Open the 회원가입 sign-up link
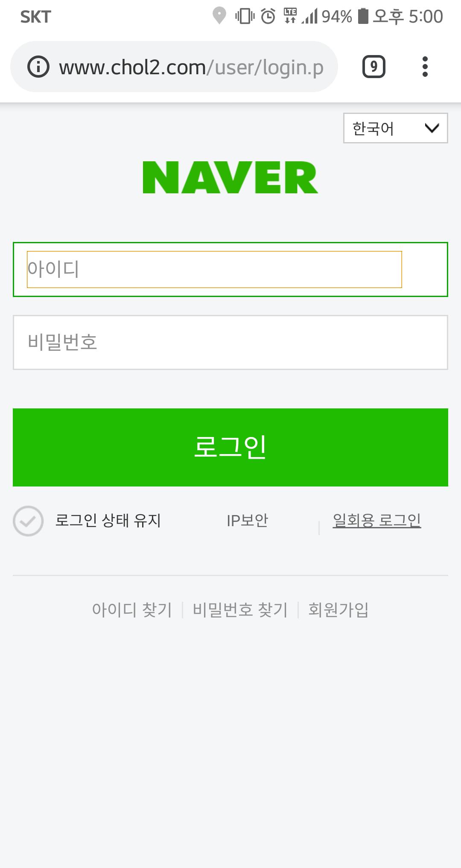The image size is (461, 868). click(338, 610)
